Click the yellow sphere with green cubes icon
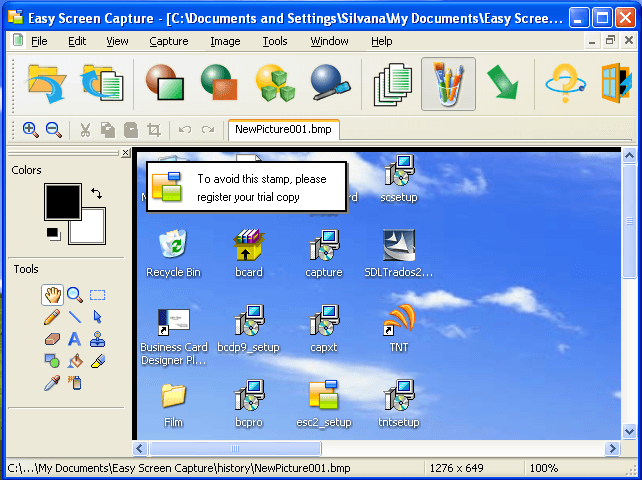This screenshot has height=480, width=642. [275, 83]
